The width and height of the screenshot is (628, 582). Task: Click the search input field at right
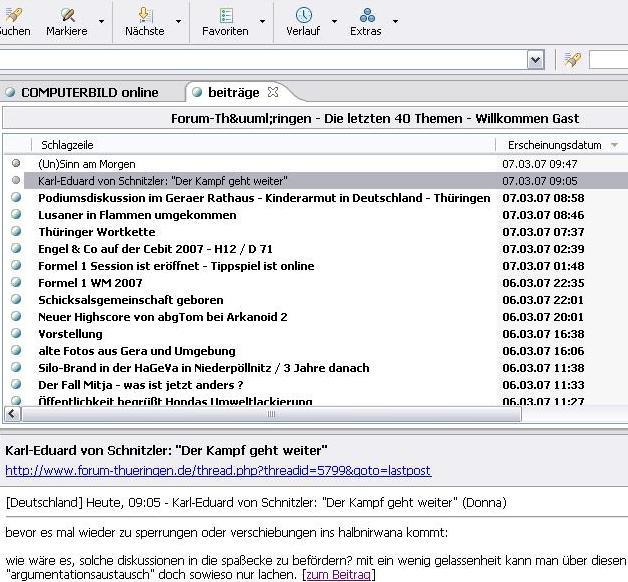(608, 60)
